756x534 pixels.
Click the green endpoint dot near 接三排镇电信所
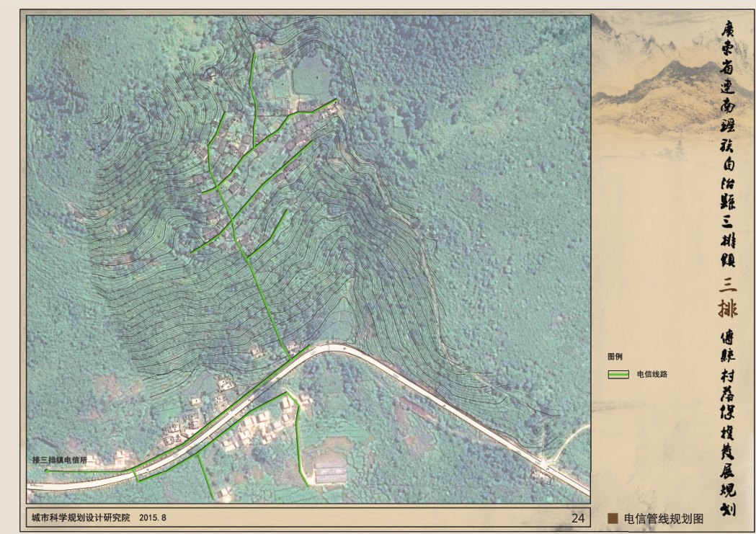[x=46, y=471]
